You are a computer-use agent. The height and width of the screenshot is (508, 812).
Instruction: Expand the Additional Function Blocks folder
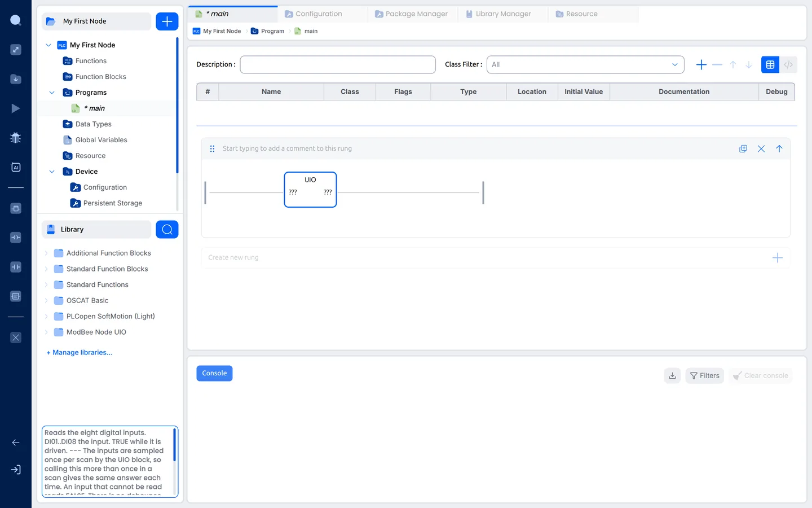coord(46,253)
